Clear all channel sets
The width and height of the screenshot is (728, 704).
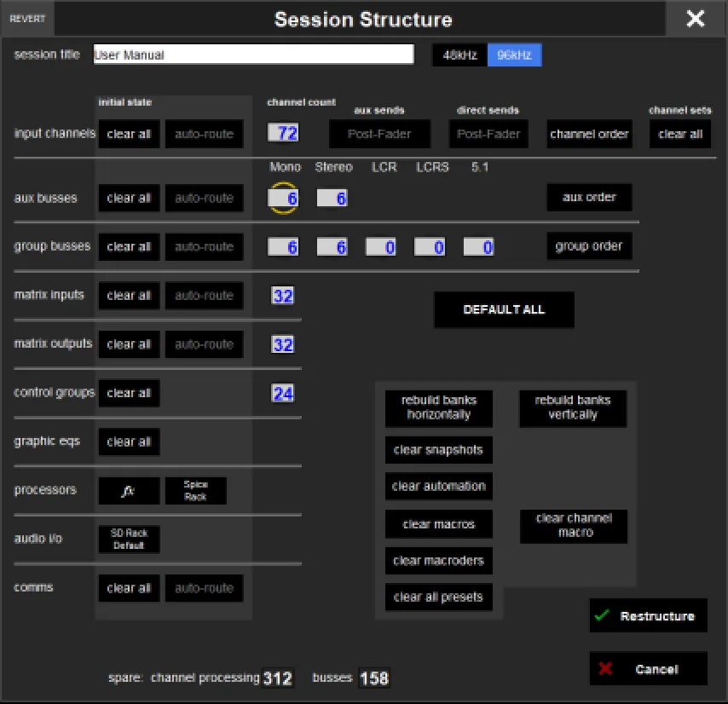pos(680,134)
